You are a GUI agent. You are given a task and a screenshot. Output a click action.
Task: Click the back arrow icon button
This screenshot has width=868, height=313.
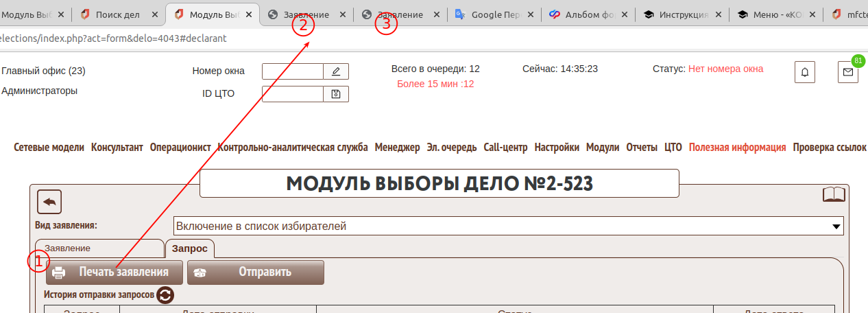[49, 202]
